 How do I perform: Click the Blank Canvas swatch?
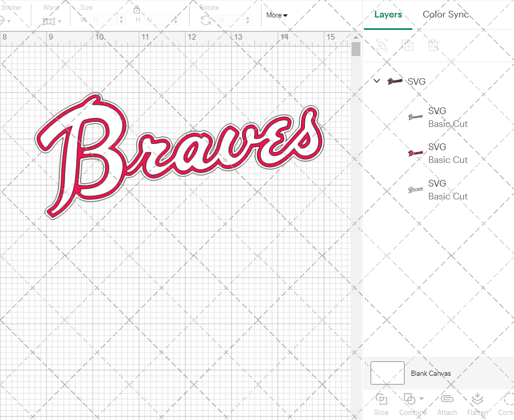pyautogui.click(x=387, y=373)
